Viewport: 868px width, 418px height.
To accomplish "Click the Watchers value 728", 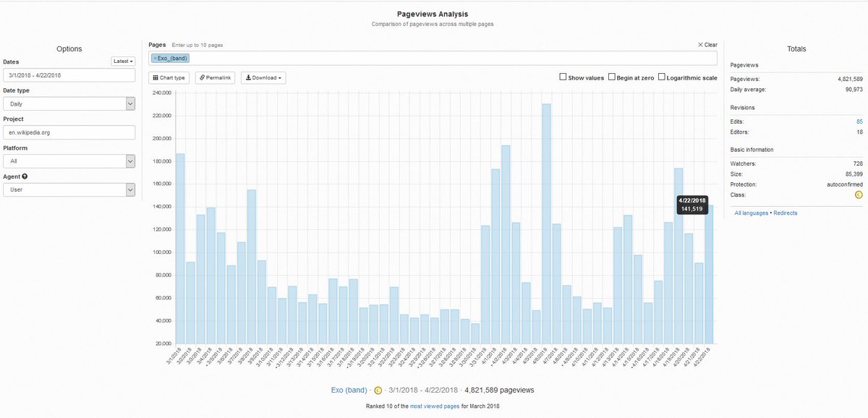I will click(858, 163).
